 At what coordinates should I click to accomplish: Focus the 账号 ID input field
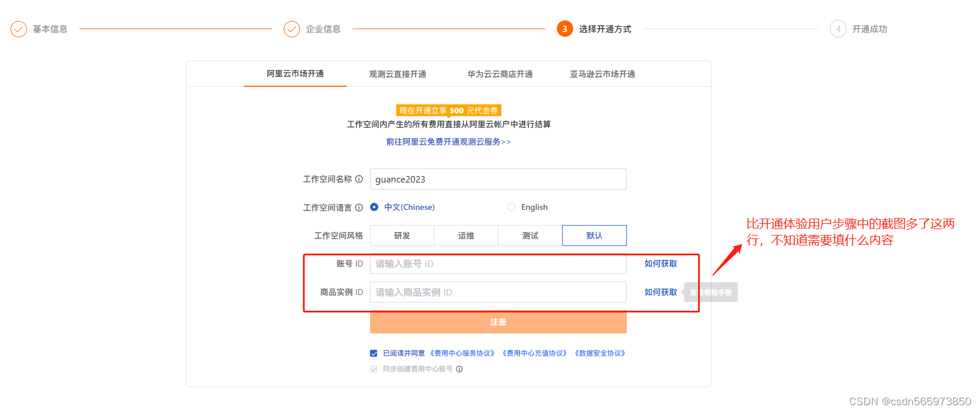(498, 264)
